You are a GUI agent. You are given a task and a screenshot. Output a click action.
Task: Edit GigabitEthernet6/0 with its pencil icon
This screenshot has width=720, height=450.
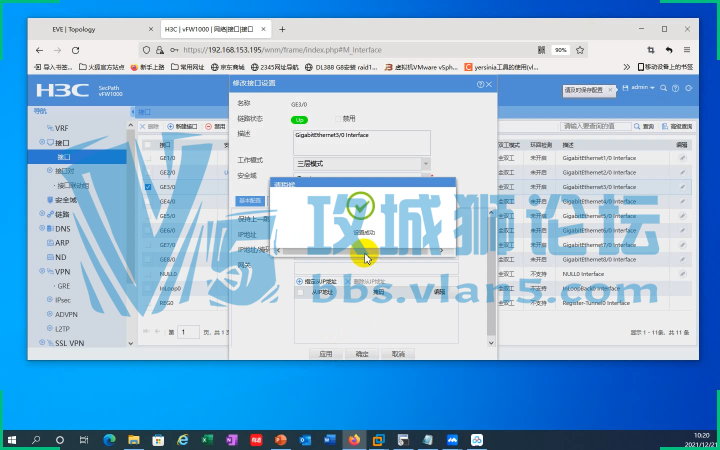click(682, 231)
